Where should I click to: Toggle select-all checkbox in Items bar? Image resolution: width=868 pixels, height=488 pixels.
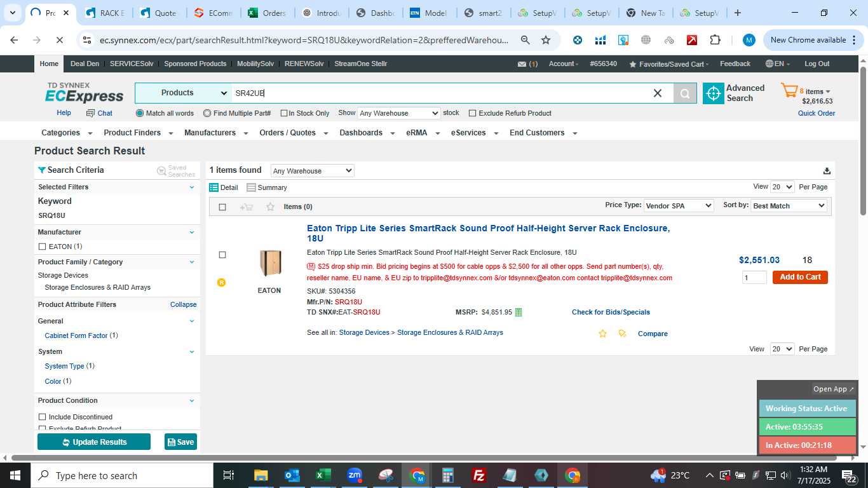222,207
